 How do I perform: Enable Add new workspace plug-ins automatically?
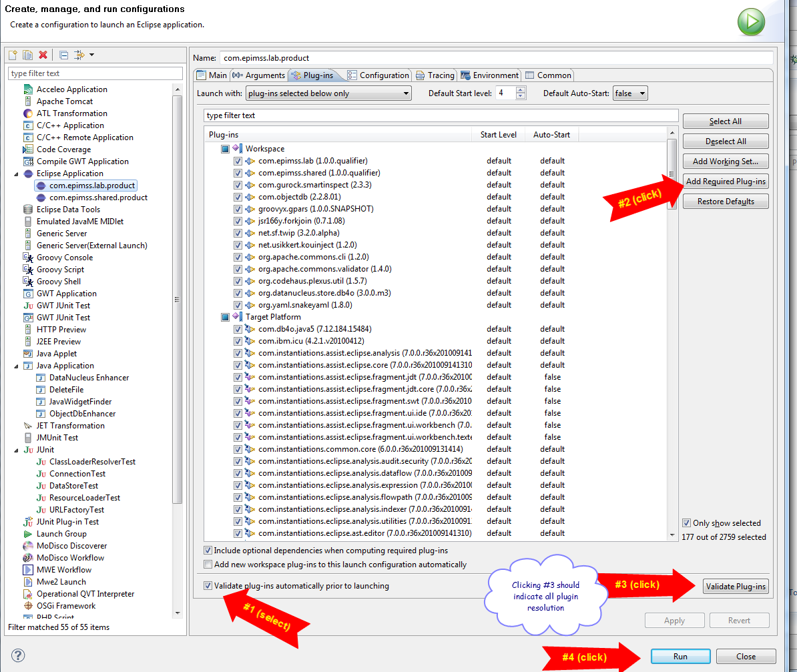[x=208, y=565]
